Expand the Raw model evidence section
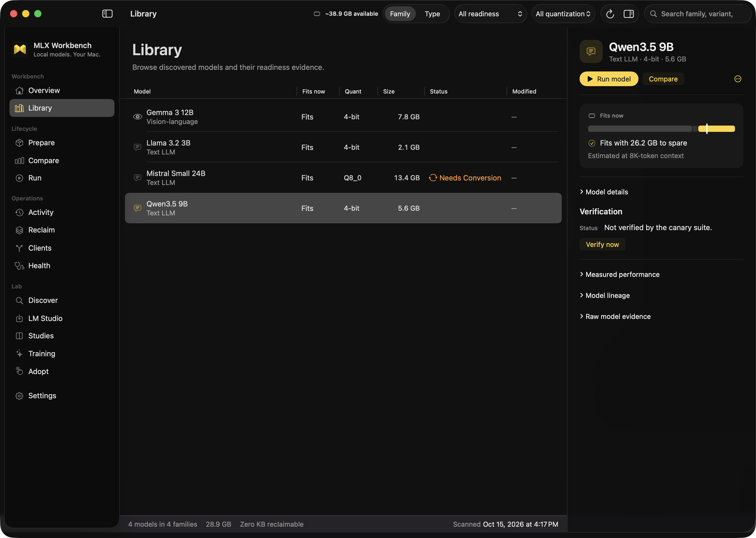This screenshot has height=538, width=756. (x=615, y=317)
